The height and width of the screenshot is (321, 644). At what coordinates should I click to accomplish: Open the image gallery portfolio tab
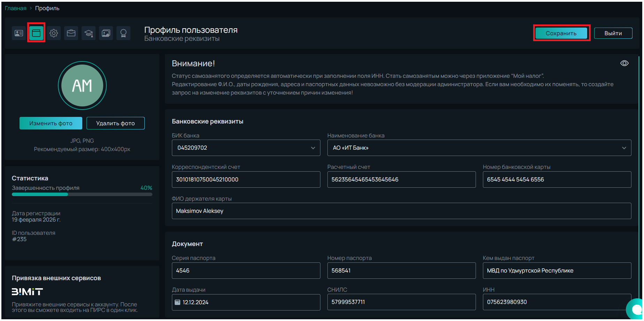(x=106, y=33)
